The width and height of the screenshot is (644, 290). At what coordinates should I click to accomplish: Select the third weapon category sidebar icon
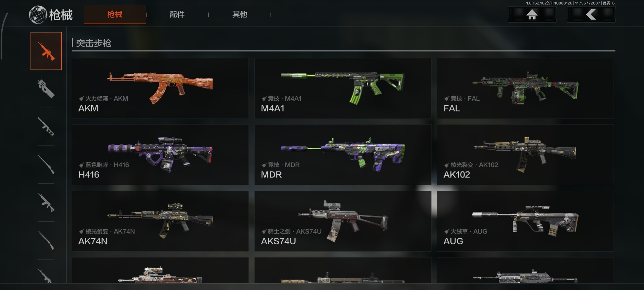[x=46, y=127]
